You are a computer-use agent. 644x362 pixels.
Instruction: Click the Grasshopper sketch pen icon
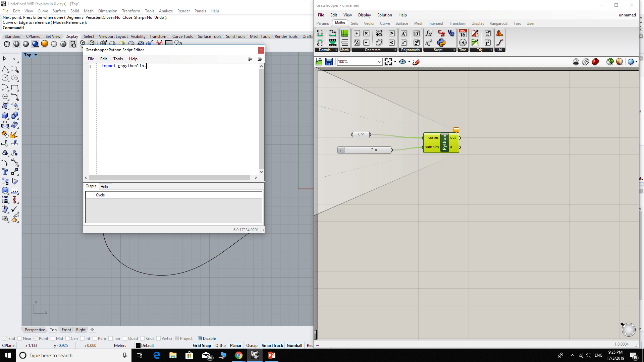coord(416,62)
